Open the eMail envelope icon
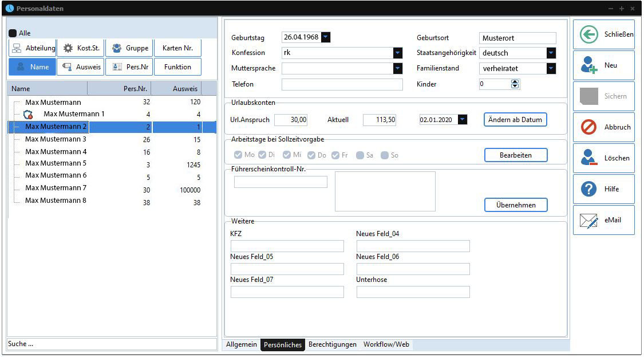The height and width of the screenshot is (357, 644). click(588, 221)
